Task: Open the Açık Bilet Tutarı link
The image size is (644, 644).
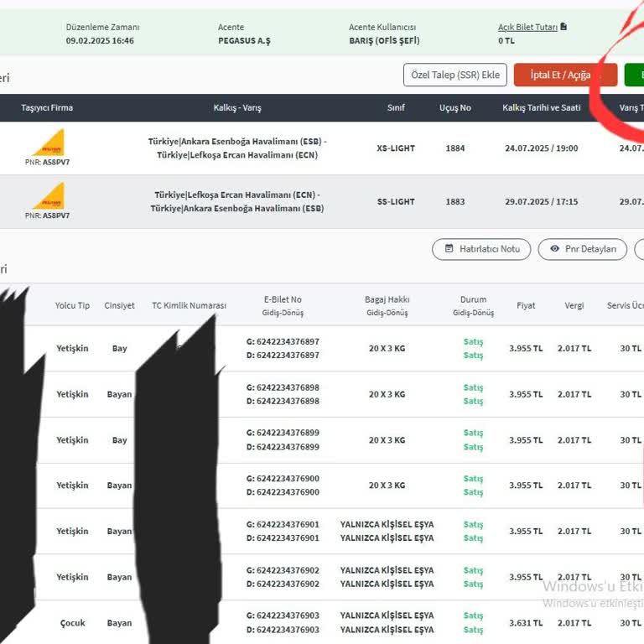Action: pyautogui.click(x=527, y=28)
